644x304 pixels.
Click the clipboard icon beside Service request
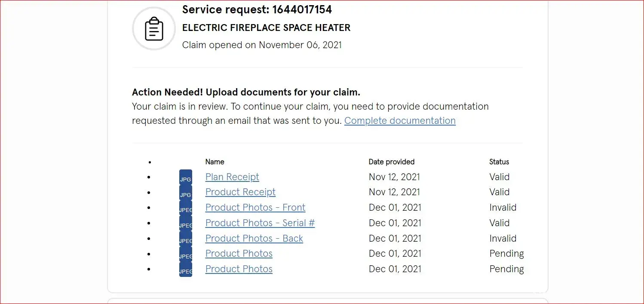(x=154, y=29)
